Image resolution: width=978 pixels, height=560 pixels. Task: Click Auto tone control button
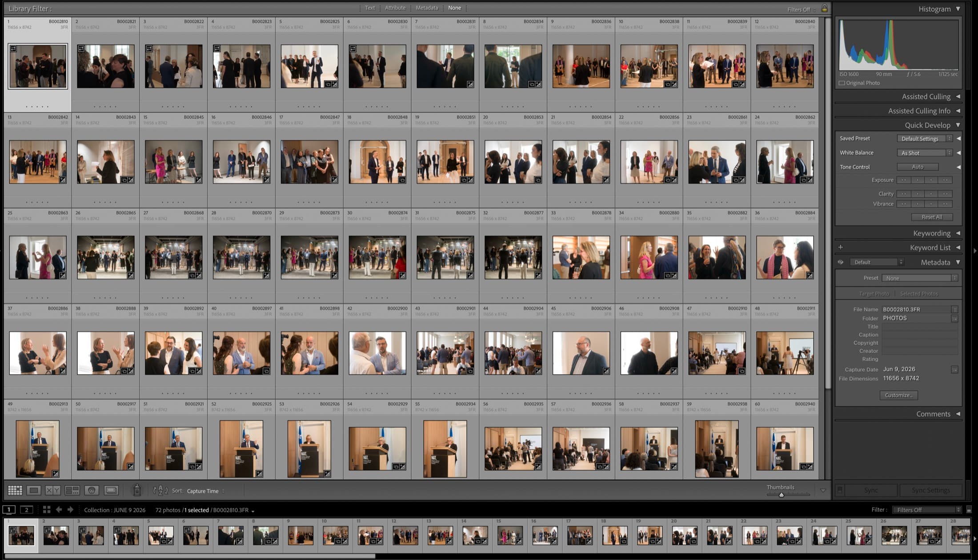coord(918,167)
